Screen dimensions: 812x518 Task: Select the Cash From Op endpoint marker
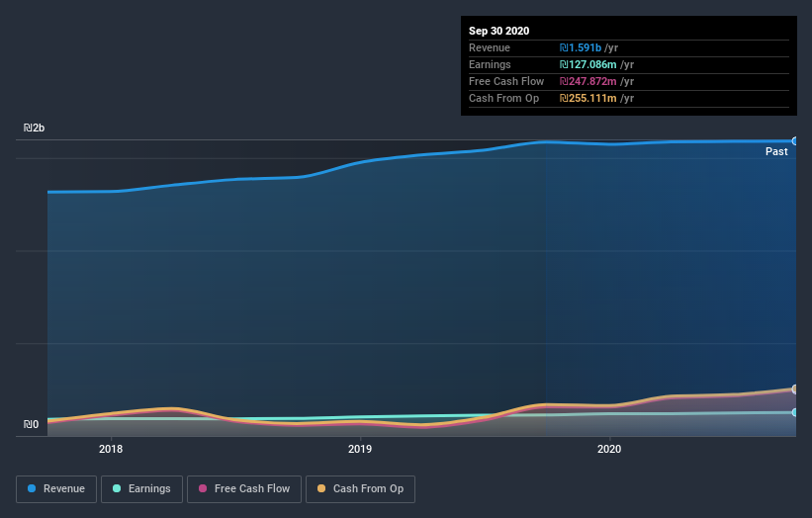[x=795, y=388]
